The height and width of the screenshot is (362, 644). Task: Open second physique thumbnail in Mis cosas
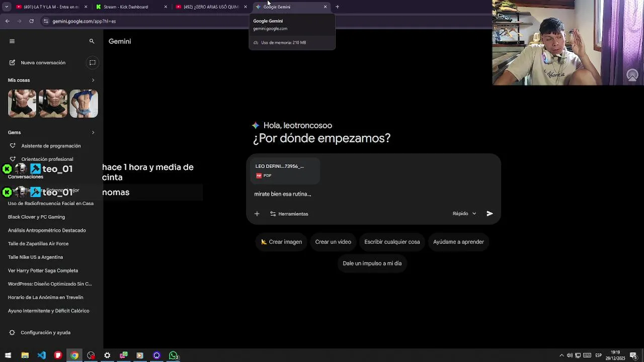[x=53, y=104]
